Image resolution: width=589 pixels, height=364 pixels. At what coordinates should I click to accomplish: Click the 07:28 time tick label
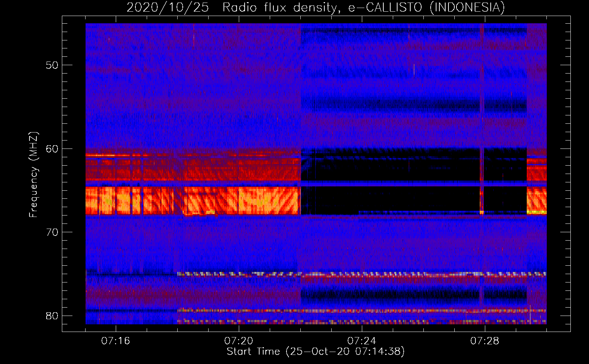tap(485, 341)
